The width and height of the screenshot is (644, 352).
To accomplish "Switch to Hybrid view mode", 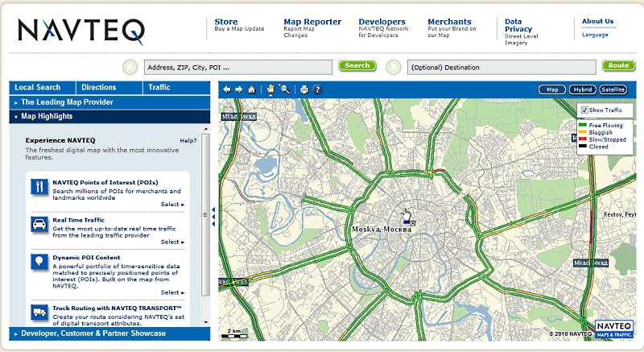I will tap(582, 89).
